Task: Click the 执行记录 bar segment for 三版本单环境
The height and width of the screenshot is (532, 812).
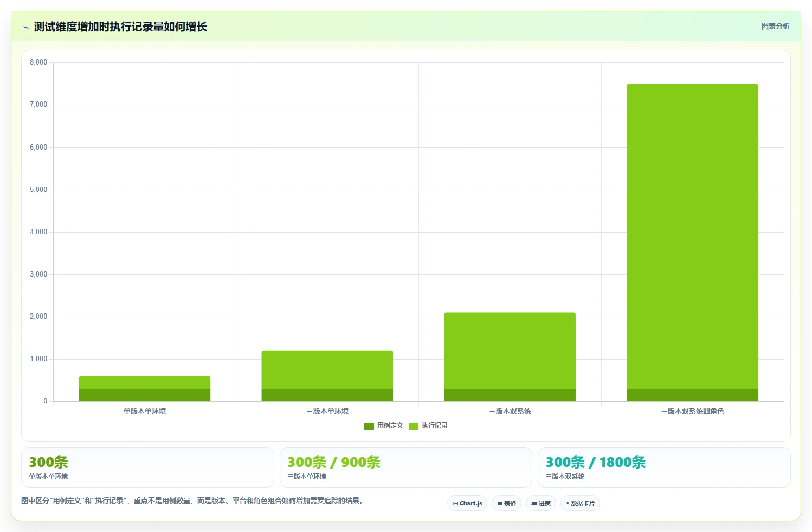Action: [x=327, y=370]
